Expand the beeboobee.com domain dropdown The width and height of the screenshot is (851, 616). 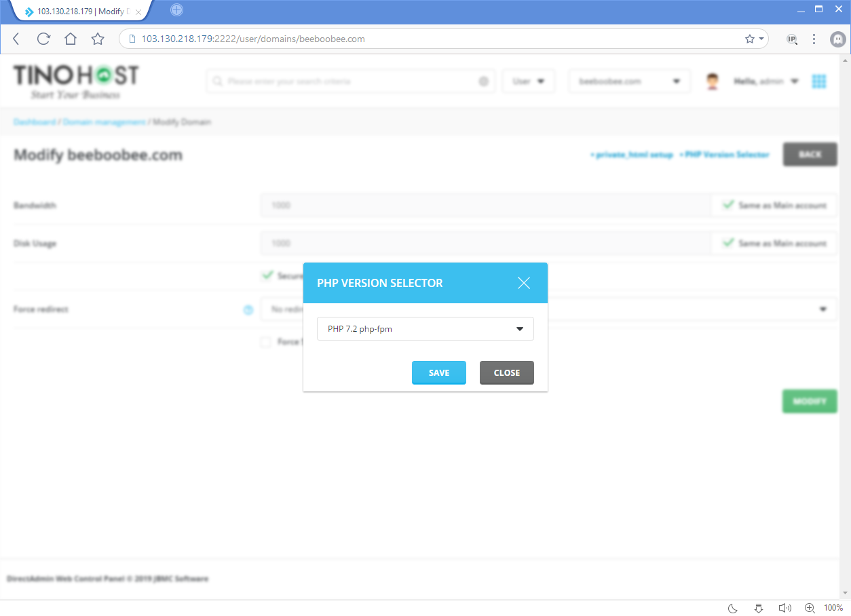(x=629, y=81)
